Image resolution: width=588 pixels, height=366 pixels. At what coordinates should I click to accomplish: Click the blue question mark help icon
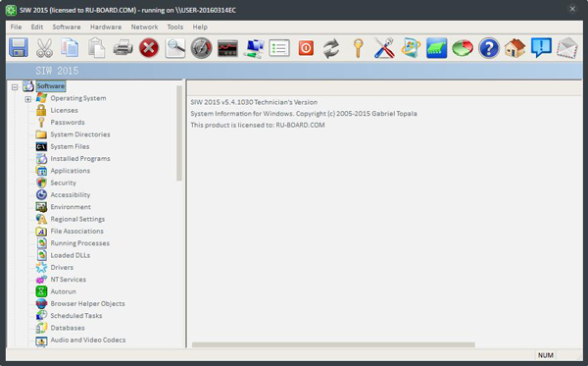pos(489,48)
